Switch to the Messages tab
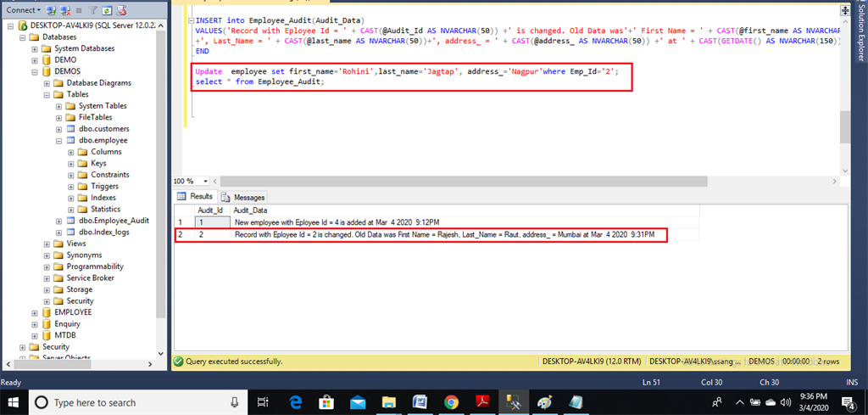The height and width of the screenshot is (415, 868). click(x=248, y=197)
